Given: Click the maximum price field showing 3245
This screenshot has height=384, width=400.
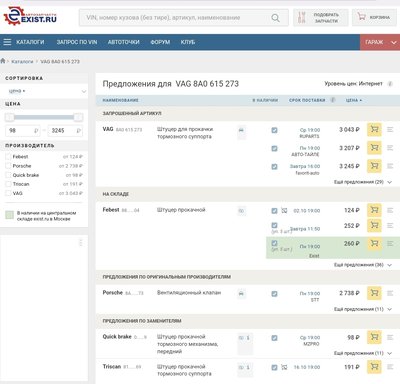Looking at the screenshot, I should pyautogui.click(x=65, y=131).
